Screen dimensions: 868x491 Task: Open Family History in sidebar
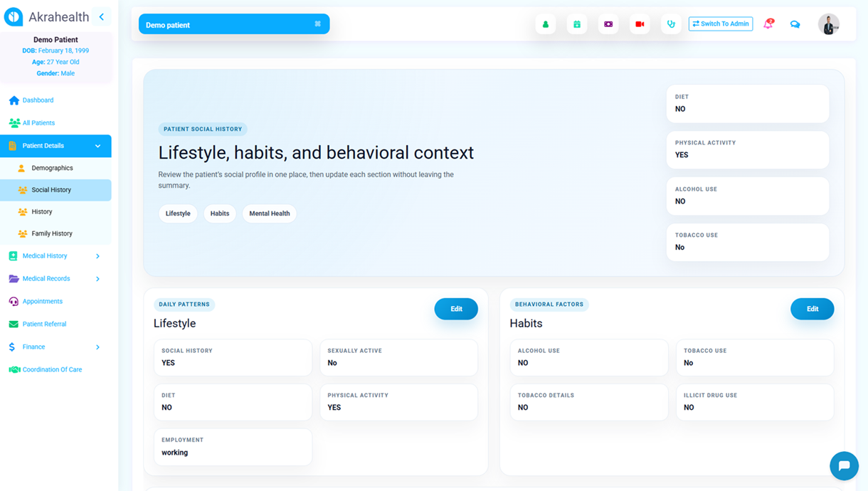52,233
